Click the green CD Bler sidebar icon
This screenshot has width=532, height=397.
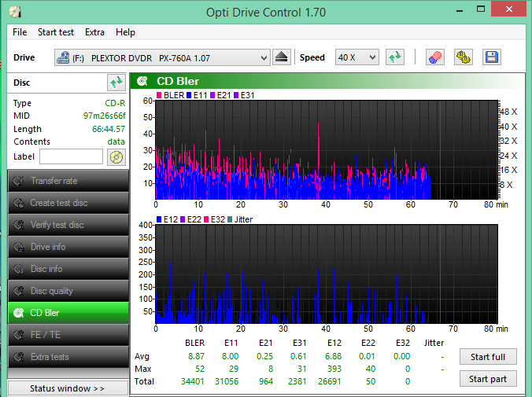(x=18, y=313)
